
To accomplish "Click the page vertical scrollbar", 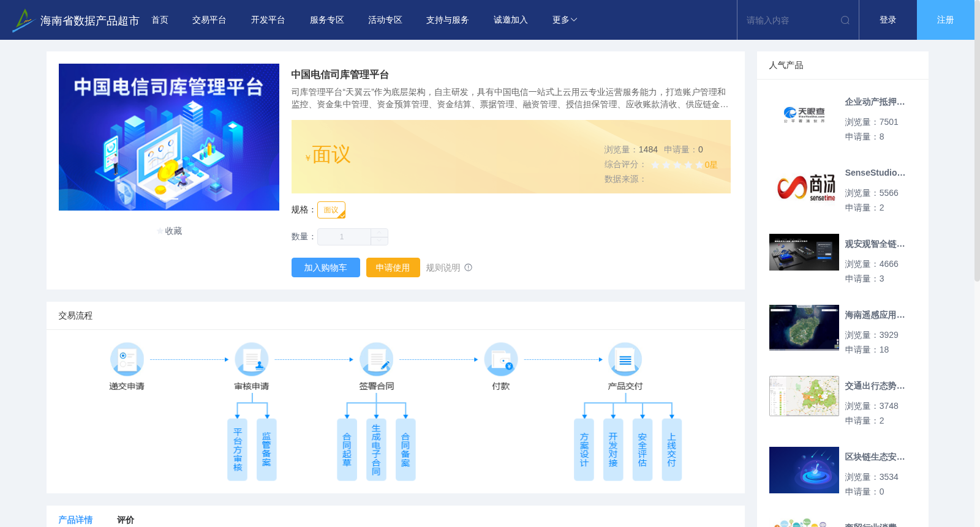I will (x=977, y=141).
